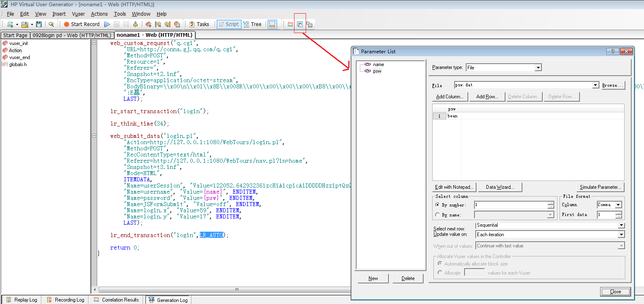Save the script with the floppy icon
The height and width of the screenshot is (304, 644).
coord(39,24)
